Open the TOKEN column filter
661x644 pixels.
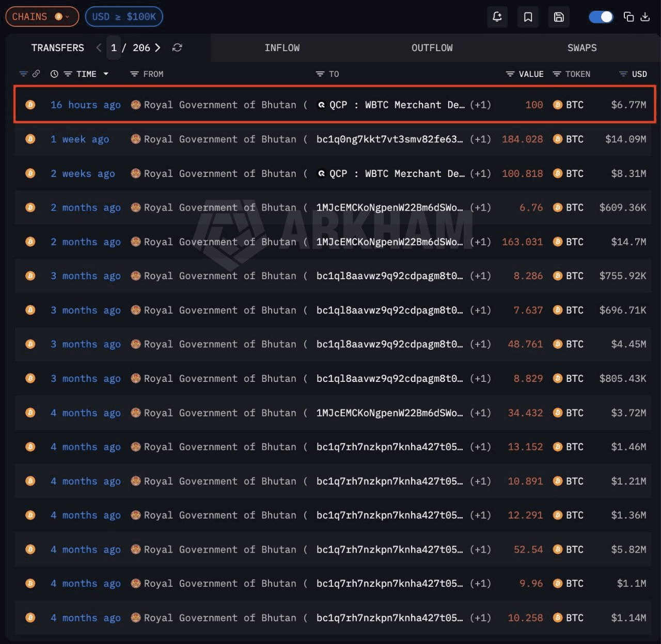pos(571,74)
